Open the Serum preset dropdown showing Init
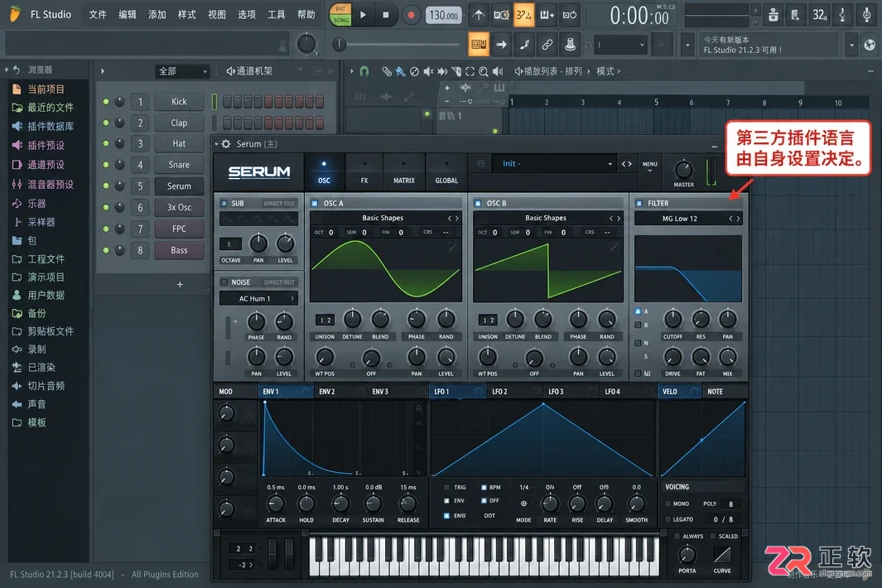The image size is (882, 588). [x=554, y=164]
